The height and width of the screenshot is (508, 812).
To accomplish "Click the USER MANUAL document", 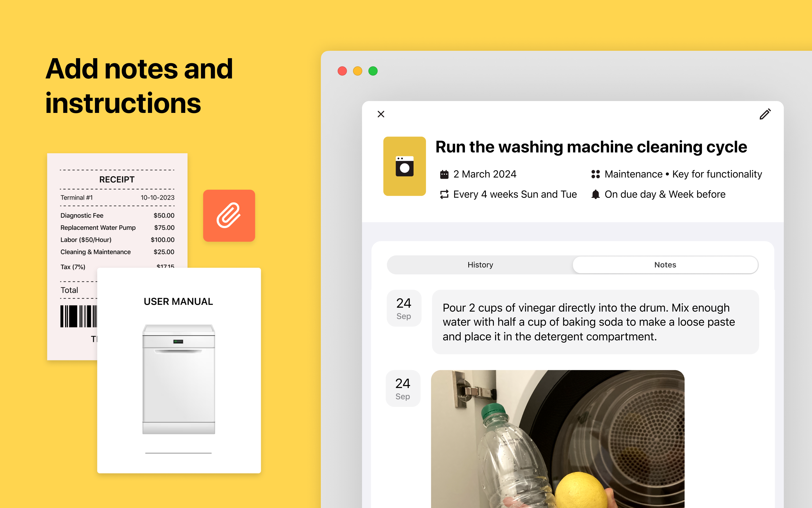I will 179,370.
